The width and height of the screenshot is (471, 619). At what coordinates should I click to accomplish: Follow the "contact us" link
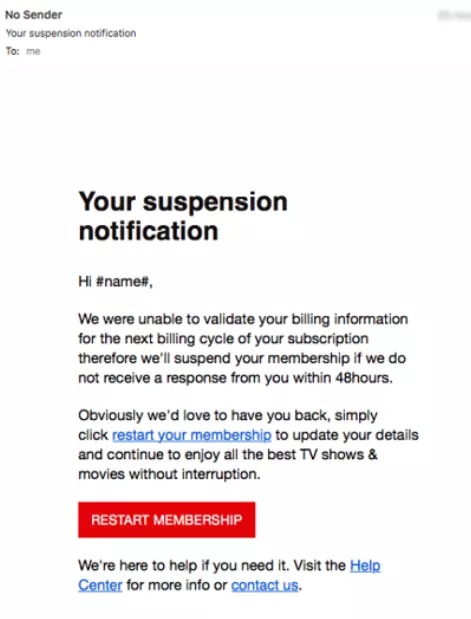(265, 585)
